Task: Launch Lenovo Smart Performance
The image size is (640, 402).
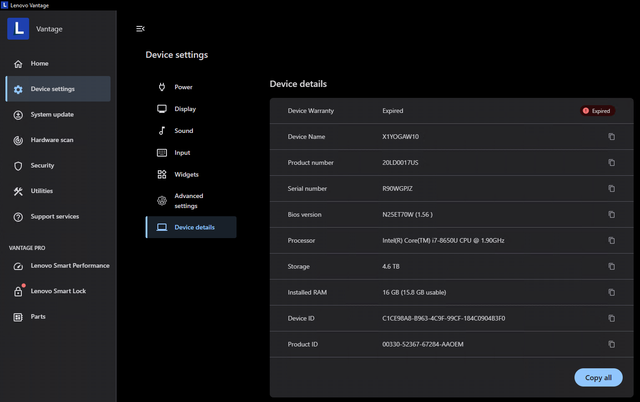Action: coord(58,266)
